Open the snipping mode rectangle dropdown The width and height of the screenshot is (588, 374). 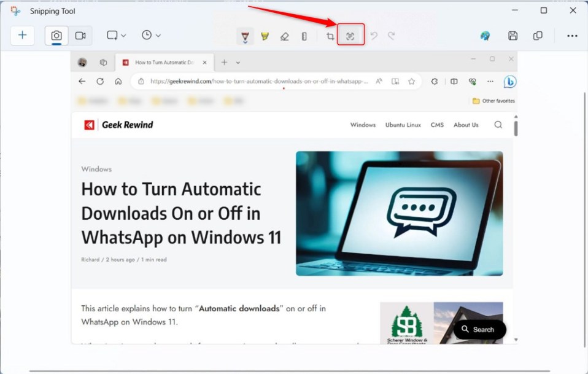point(116,35)
